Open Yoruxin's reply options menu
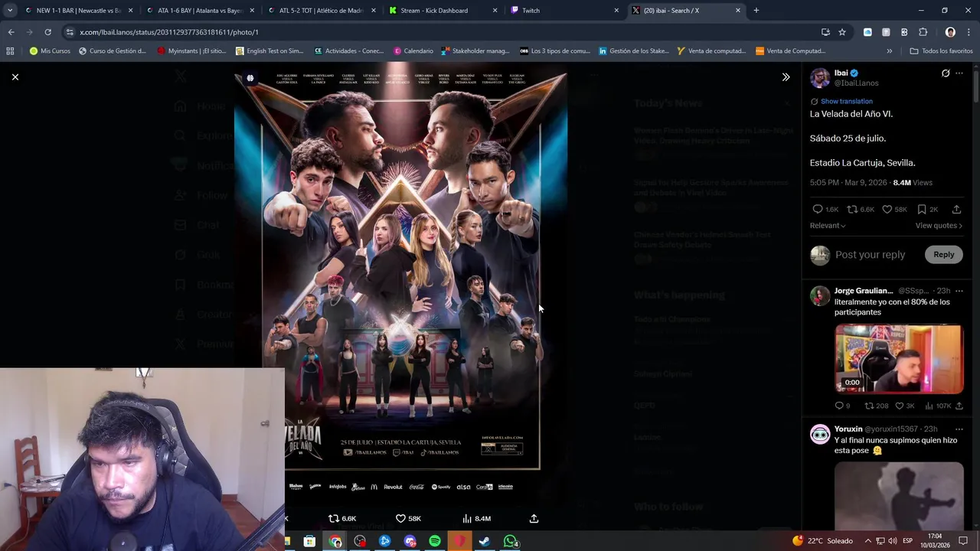This screenshot has height=551, width=980. (959, 429)
